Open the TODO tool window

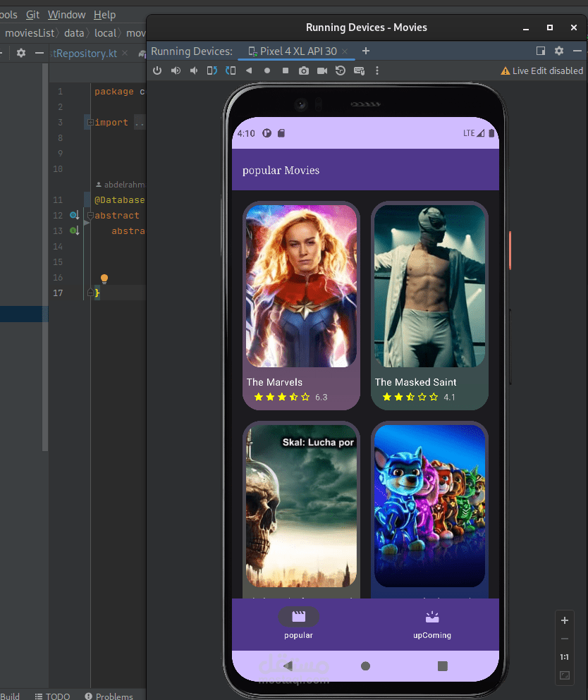[53, 696]
